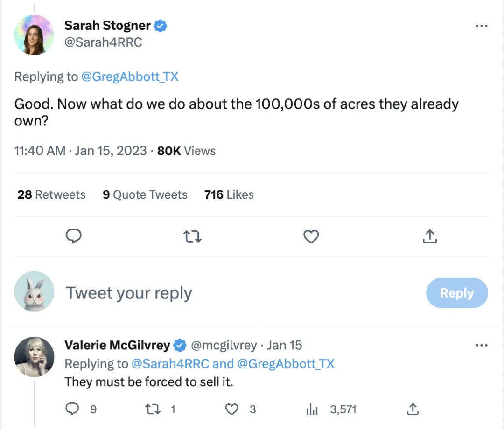
Task: View the 28 Retweets list
Action: 51,194
